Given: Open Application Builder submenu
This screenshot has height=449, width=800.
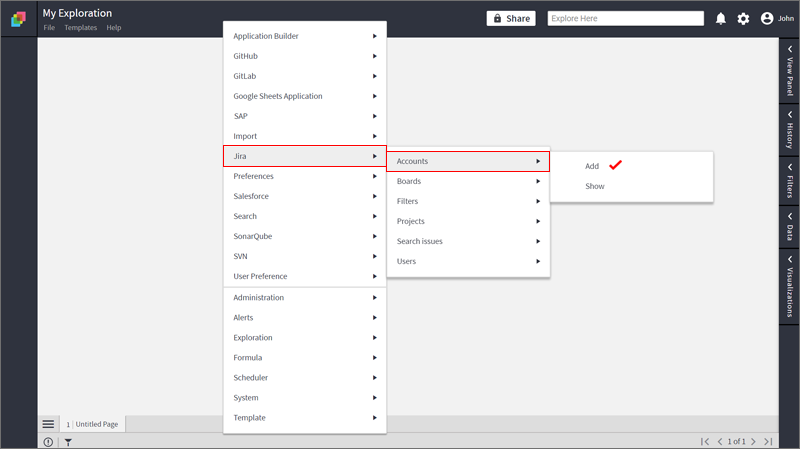Looking at the screenshot, I should [305, 36].
